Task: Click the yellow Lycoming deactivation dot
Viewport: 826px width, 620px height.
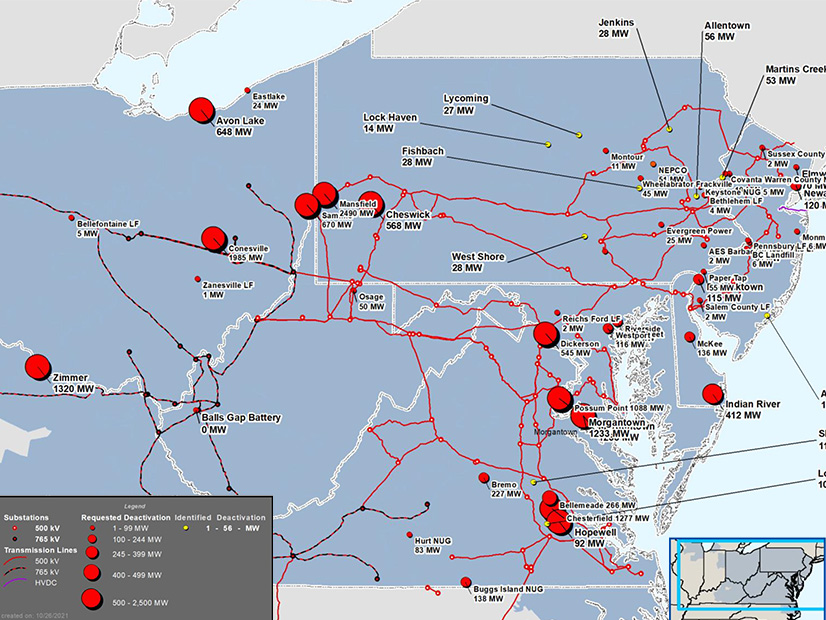Action: click(x=578, y=134)
